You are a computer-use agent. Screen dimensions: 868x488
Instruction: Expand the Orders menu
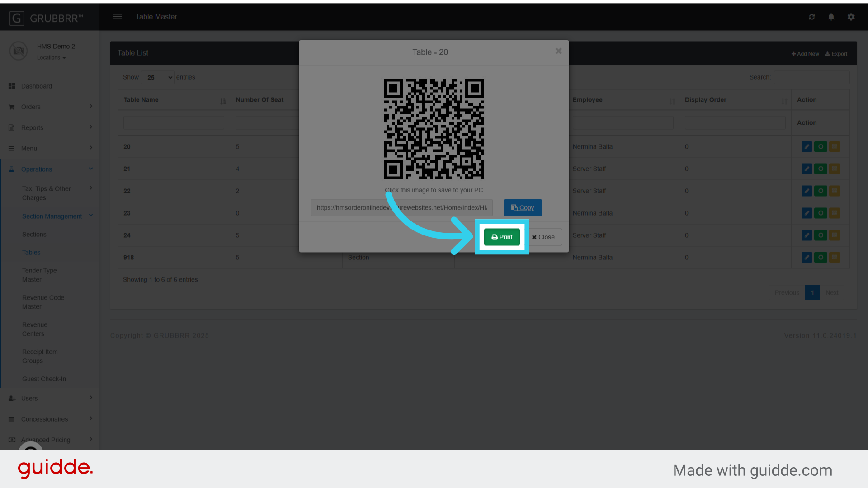coord(50,107)
